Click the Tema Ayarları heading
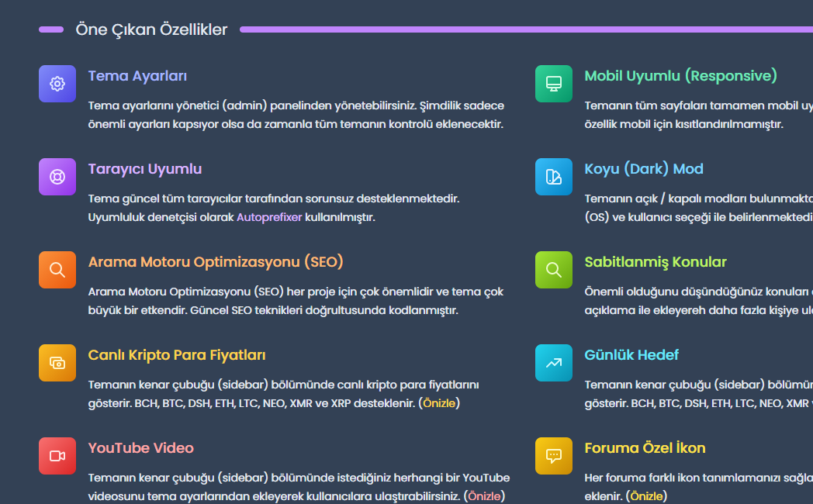 point(137,76)
